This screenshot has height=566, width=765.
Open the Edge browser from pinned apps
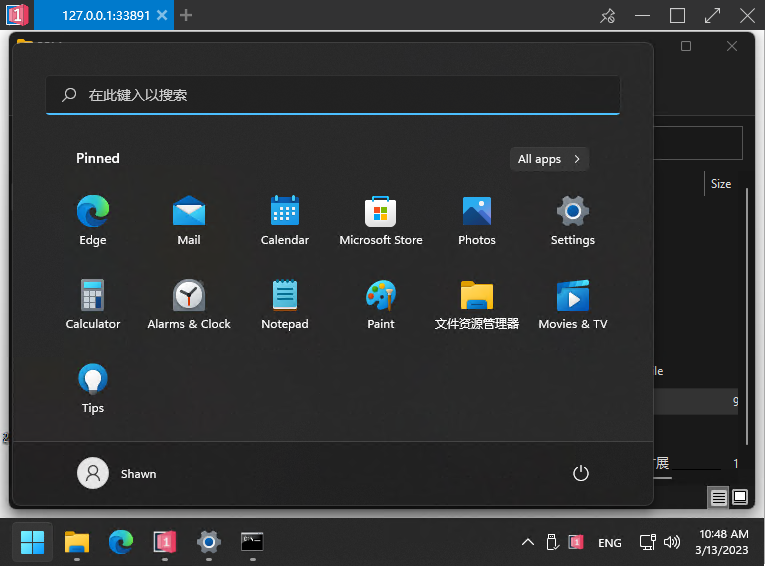(93, 221)
